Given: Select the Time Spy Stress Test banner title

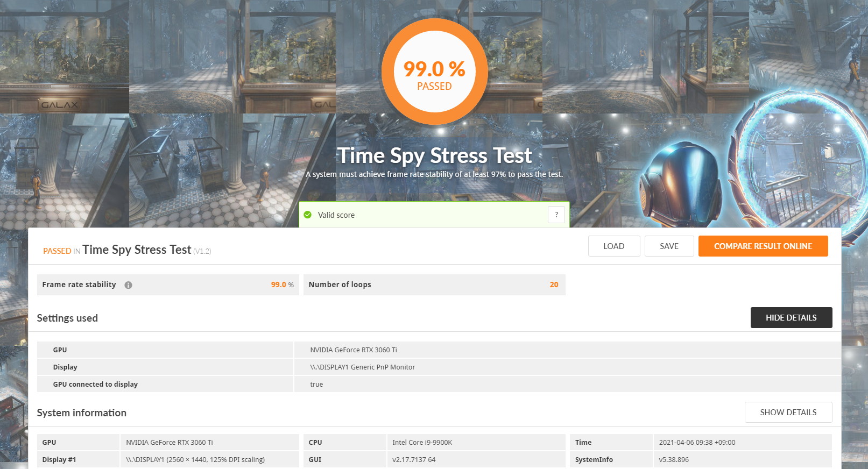Looking at the screenshot, I should [x=435, y=155].
